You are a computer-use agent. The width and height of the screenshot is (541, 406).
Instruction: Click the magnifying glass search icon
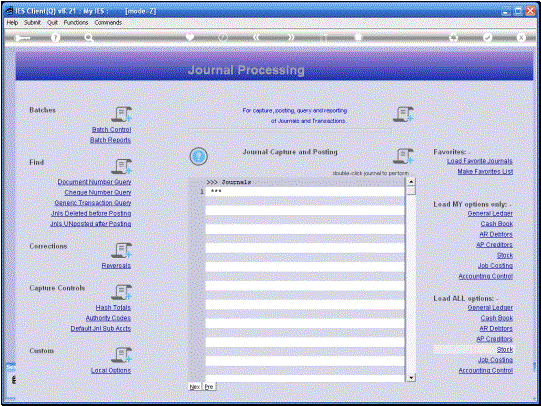point(89,38)
